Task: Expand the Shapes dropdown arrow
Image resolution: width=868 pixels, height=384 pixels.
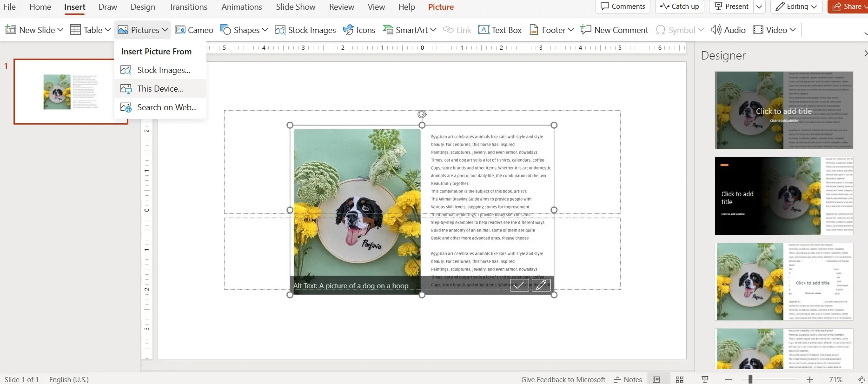Action: (265, 30)
